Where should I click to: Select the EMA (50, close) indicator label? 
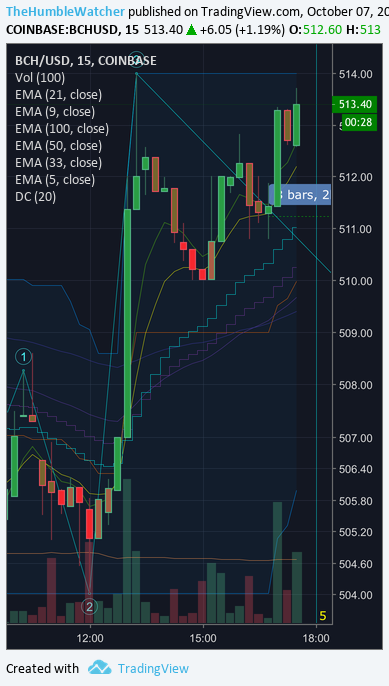pos(58,145)
